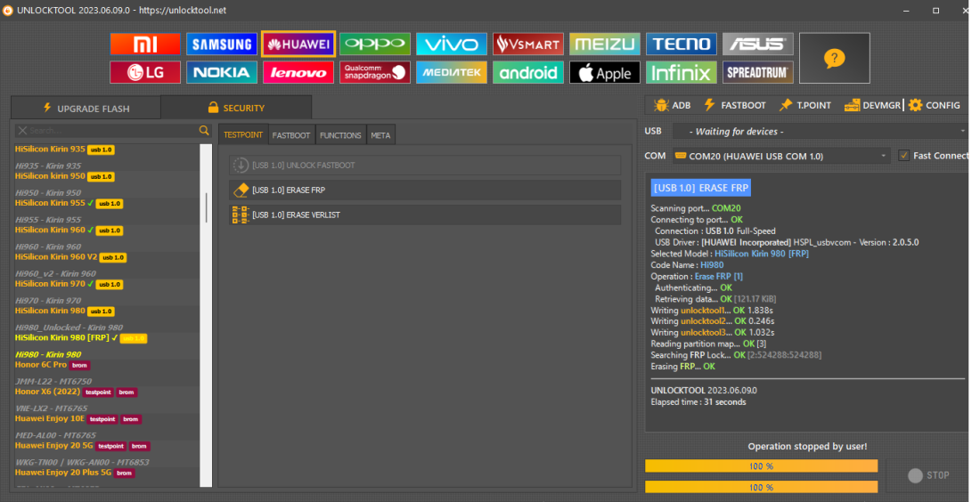Screen dimensions: 980x502
Task: Choose the Tecno brand tile
Action: pyautogui.click(x=682, y=45)
